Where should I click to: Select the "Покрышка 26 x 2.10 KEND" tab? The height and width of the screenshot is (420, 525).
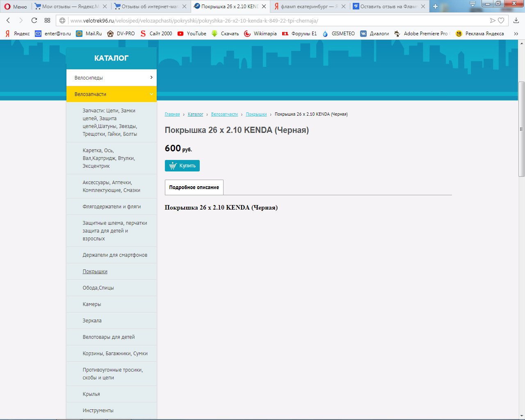(x=230, y=7)
